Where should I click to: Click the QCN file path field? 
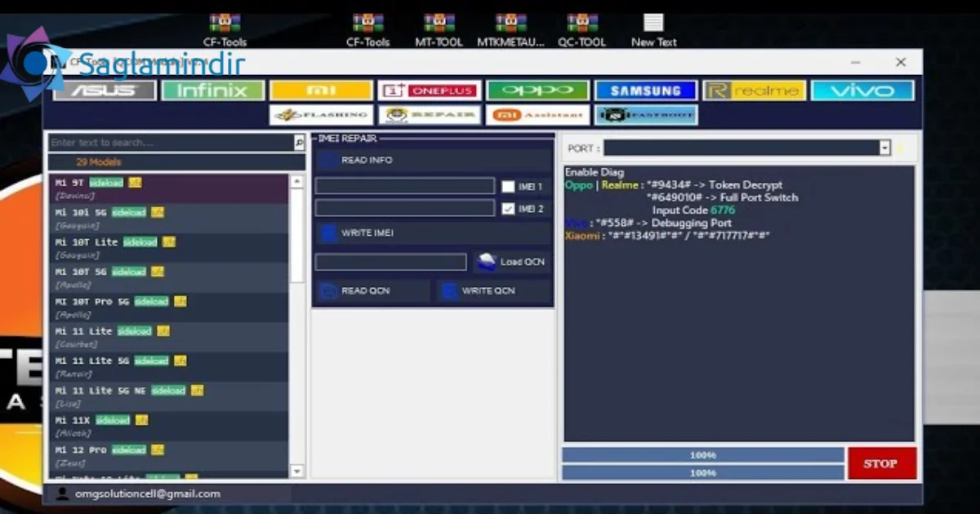(391, 262)
